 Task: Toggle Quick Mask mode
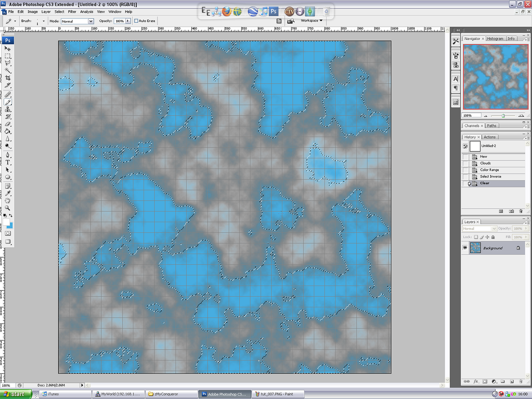[7, 233]
